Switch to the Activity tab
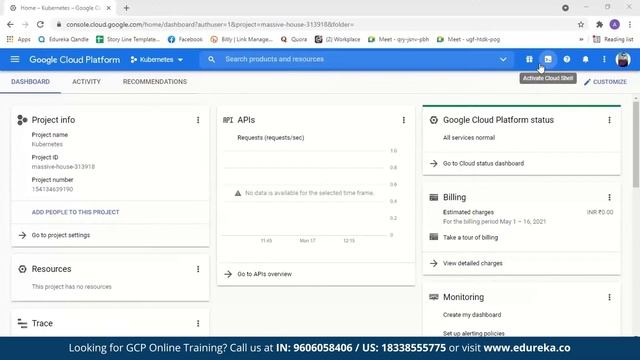This screenshot has height=360, width=640. (86, 82)
